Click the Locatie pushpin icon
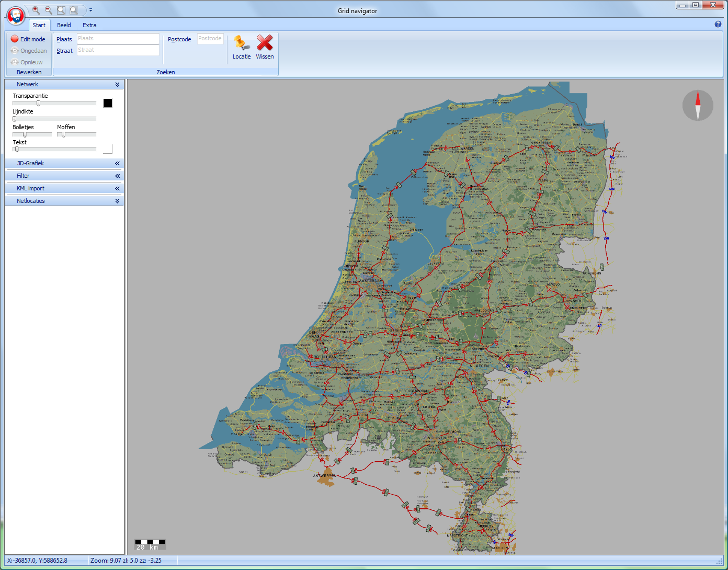This screenshot has height=570, width=728. pos(241,43)
